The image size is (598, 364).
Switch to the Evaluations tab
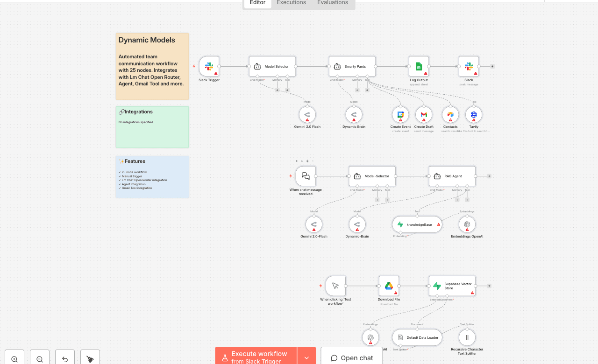(x=332, y=3)
